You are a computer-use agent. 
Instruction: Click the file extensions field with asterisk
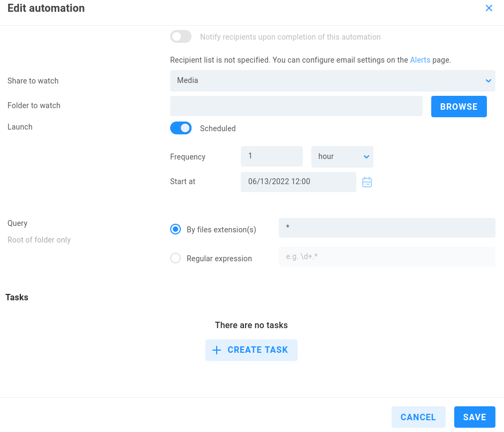coord(387,228)
